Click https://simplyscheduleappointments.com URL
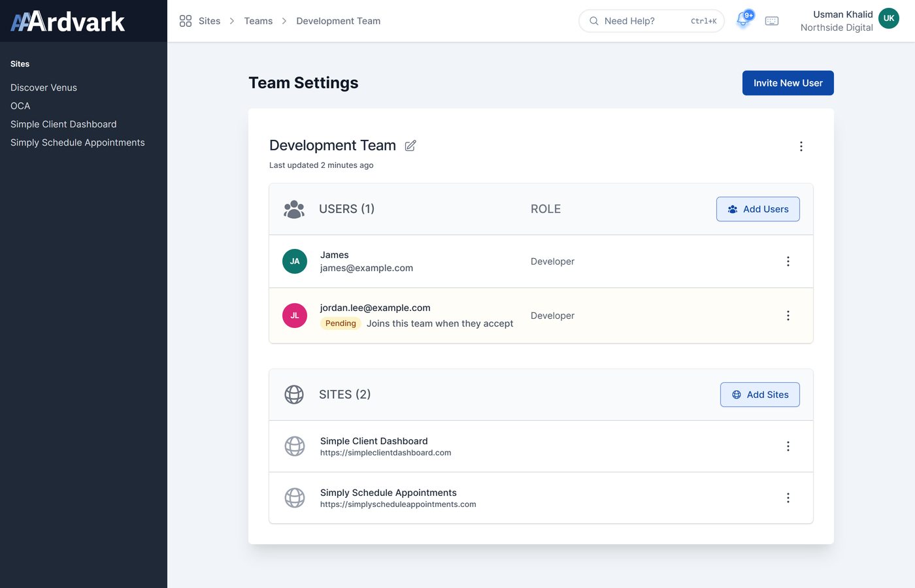This screenshot has width=915, height=588. click(x=398, y=504)
